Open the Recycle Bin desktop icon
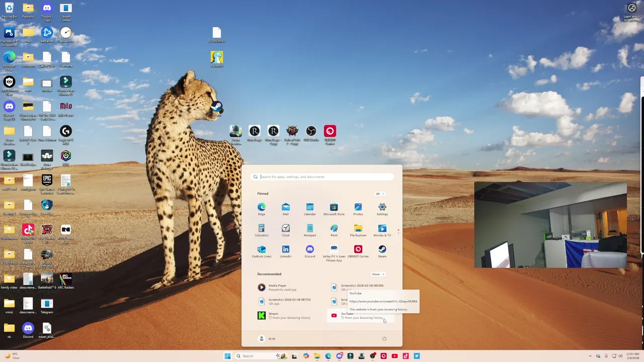The height and width of the screenshot is (362, 644). 9,11
